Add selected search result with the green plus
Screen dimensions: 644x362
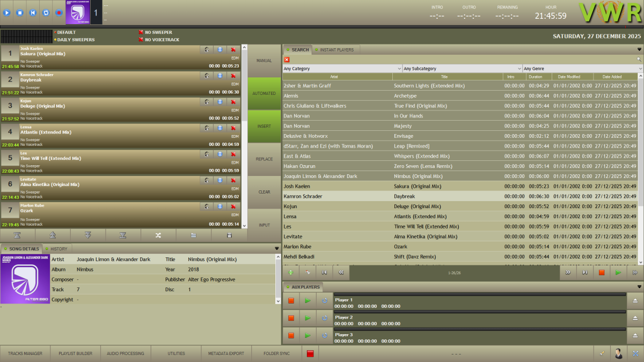pyautogui.click(x=290, y=272)
